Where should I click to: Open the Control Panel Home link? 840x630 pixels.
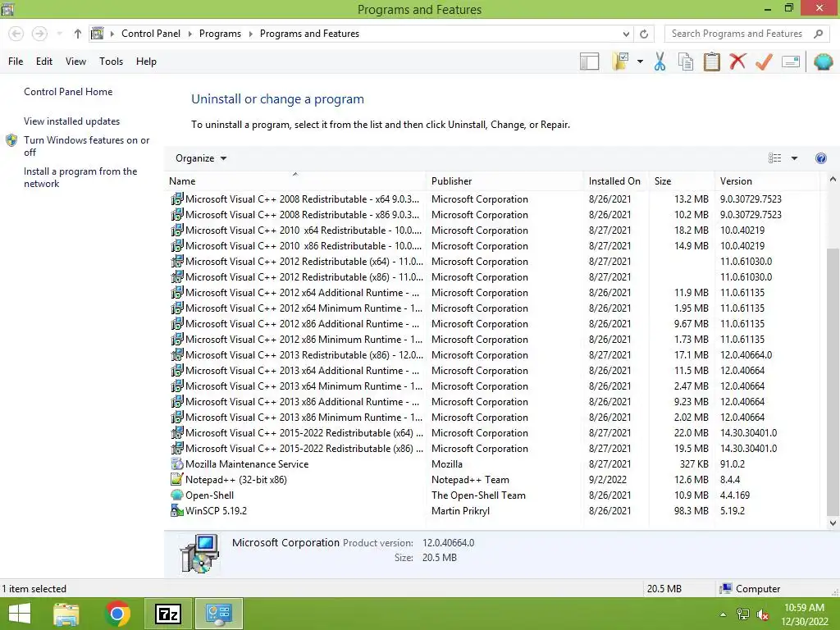68,92
